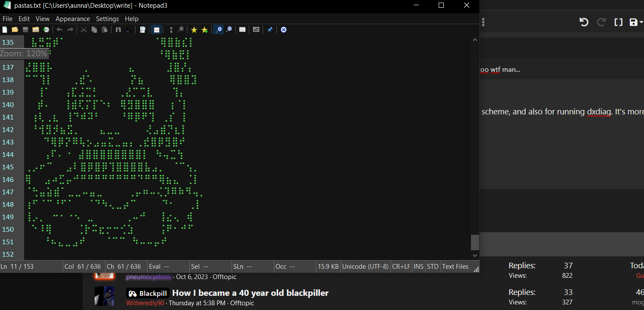Click the SLn status field
This screenshot has width=644, height=310.
[252, 267]
